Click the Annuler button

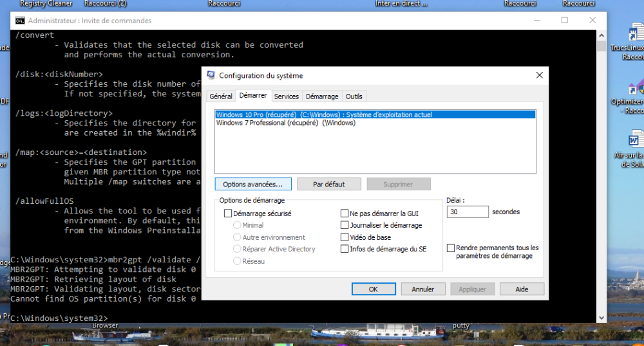point(422,289)
